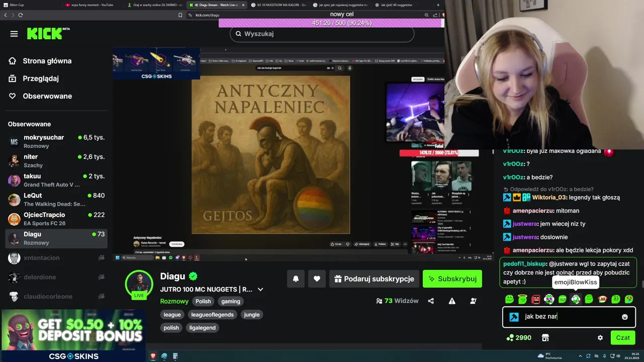Go back in browser
Screen dimensions: 644x362
pyautogui.click(x=6, y=15)
